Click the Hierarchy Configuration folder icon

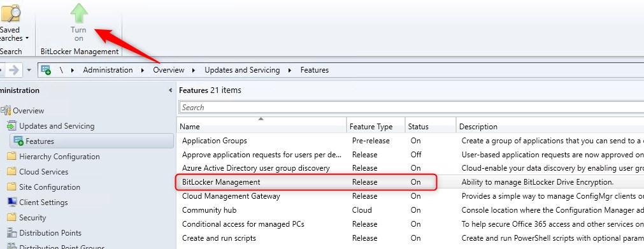[x=11, y=156]
